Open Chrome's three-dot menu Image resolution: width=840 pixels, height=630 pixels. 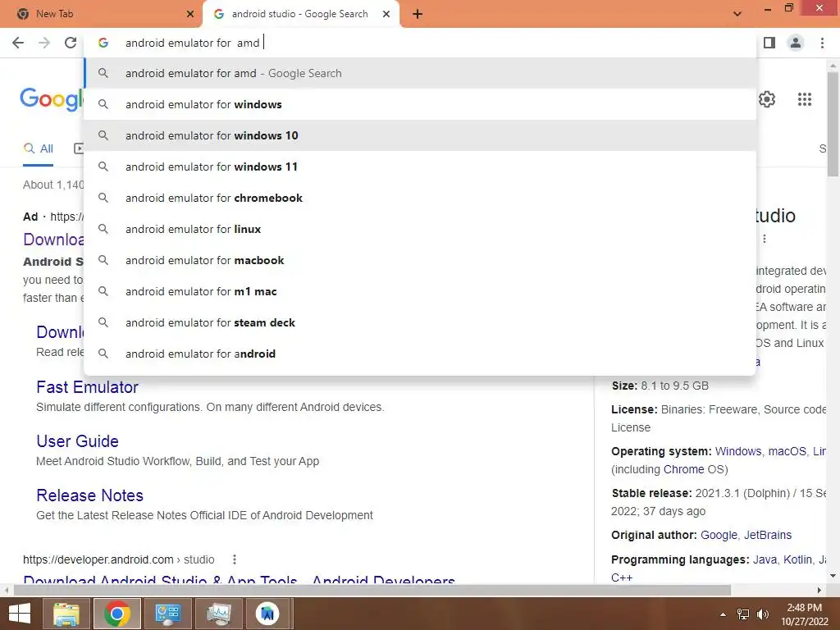tap(822, 43)
